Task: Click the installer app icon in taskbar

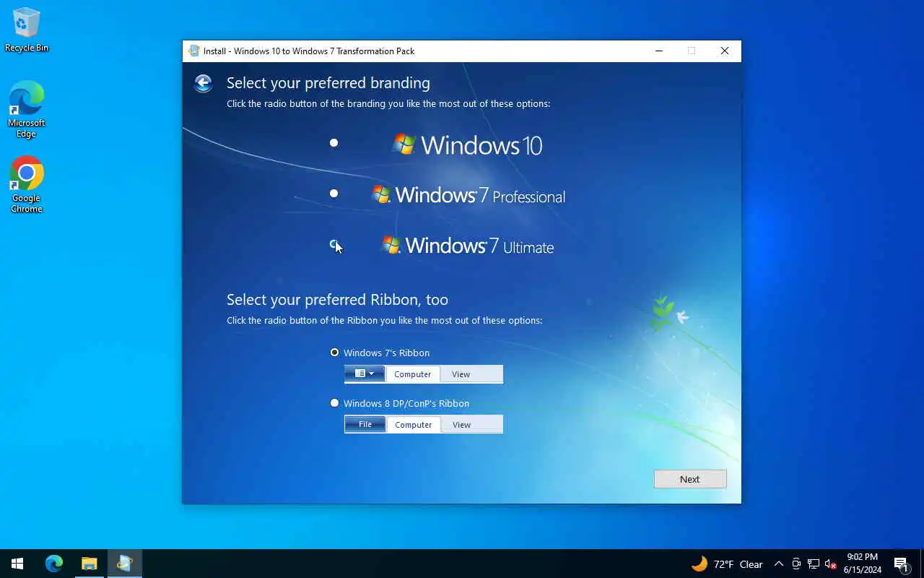Action: (124, 564)
